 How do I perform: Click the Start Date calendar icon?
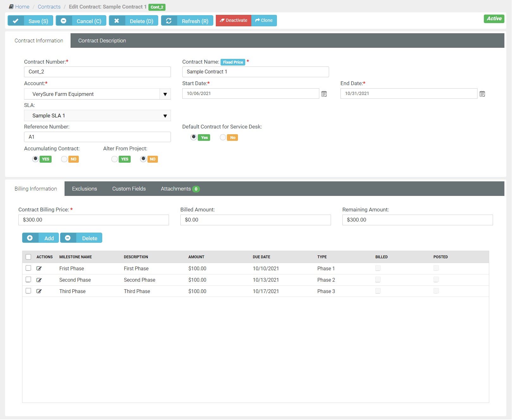pyautogui.click(x=324, y=94)
